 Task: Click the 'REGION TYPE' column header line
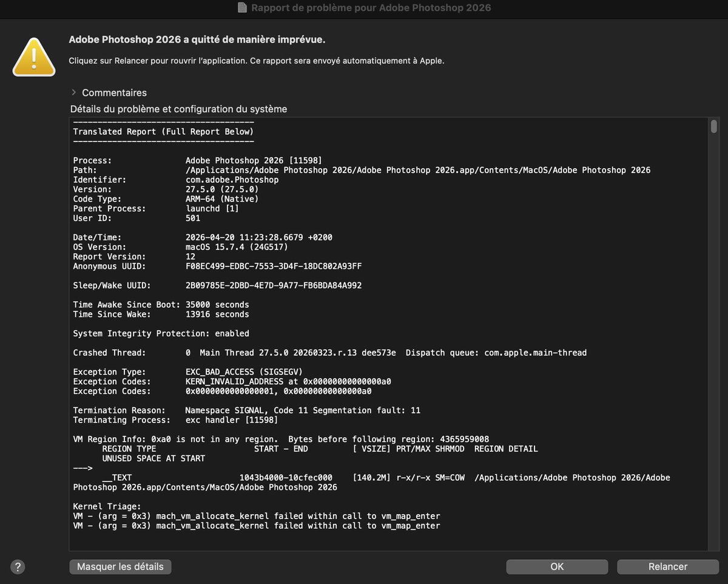click(x=320, y=449)
